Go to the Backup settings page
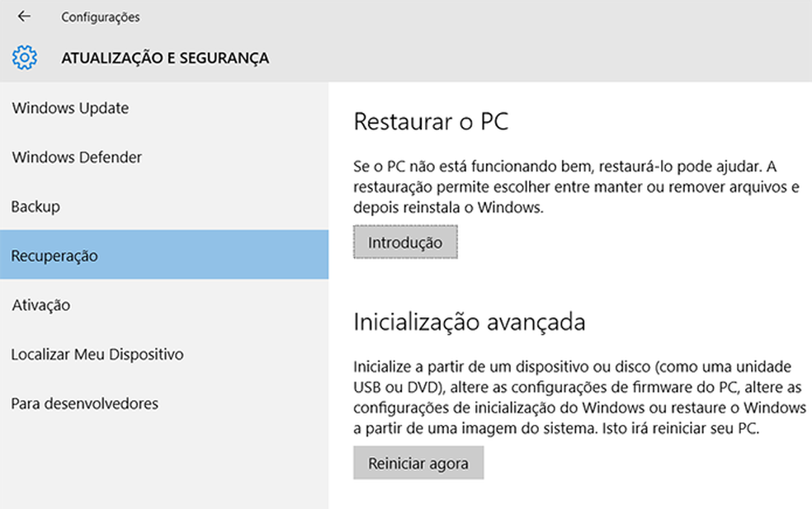 35,206
